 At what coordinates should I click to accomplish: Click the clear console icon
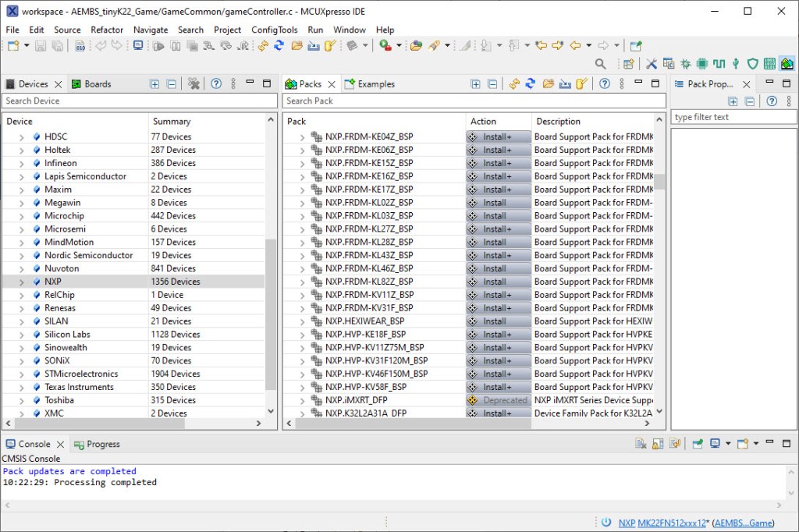coord(640,444)
